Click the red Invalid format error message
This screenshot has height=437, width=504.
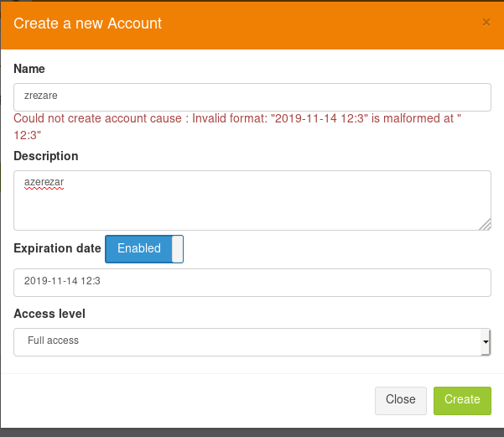coord(237,127)
